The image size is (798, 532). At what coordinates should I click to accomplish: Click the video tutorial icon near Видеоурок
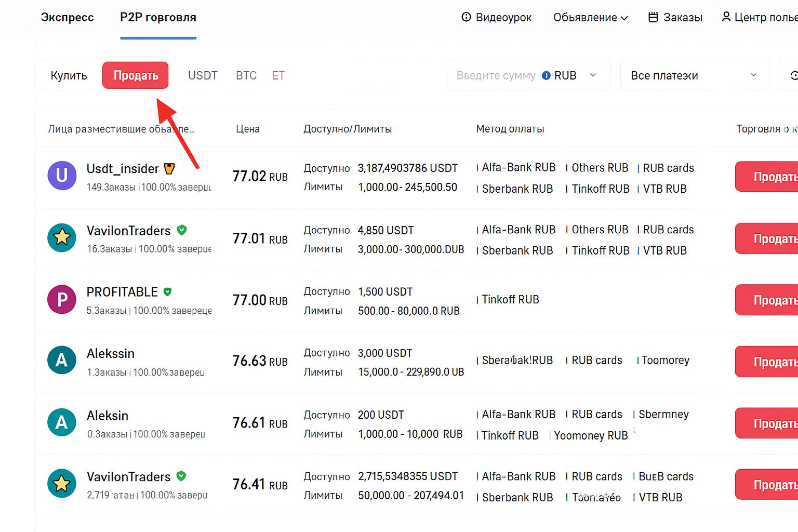pyautogui.click(x=466, y=17)
